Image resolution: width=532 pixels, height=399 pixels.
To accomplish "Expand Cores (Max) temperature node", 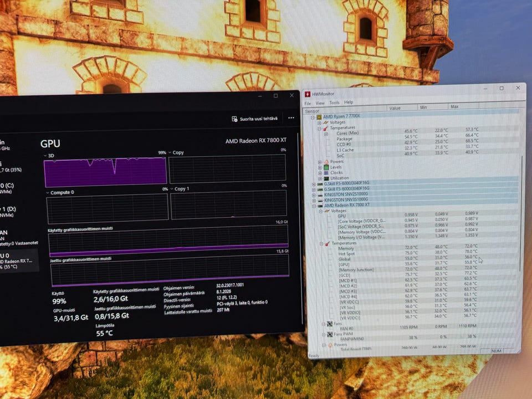I will (326, 134).
